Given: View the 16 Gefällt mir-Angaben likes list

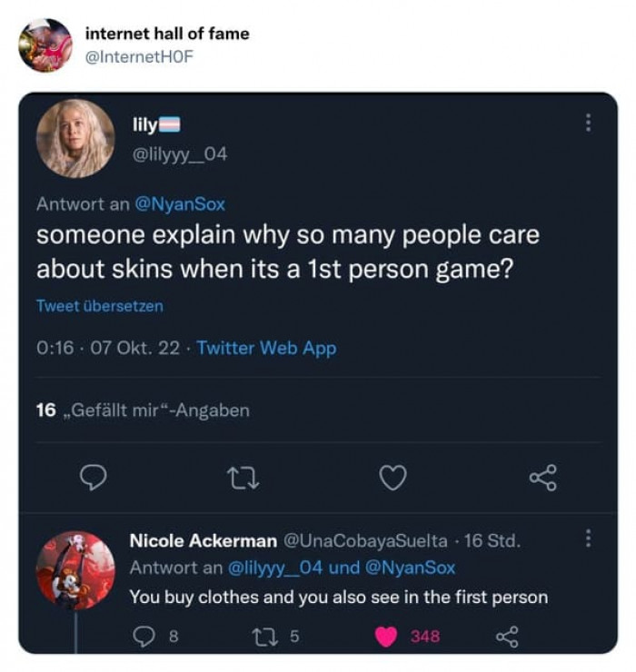Looking at the screenshot, I should click(143, 410).
